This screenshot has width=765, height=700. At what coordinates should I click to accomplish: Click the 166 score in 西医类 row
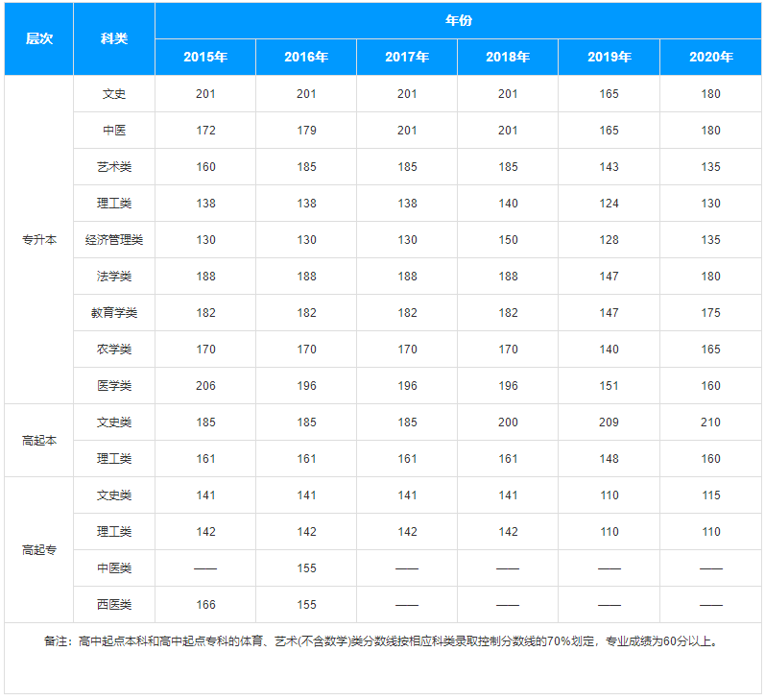click(205, 605)
